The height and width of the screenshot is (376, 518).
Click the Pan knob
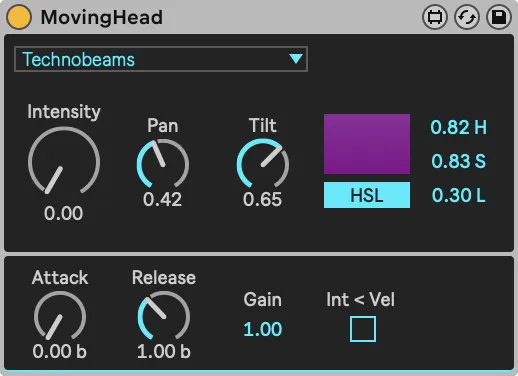point(163,163)
